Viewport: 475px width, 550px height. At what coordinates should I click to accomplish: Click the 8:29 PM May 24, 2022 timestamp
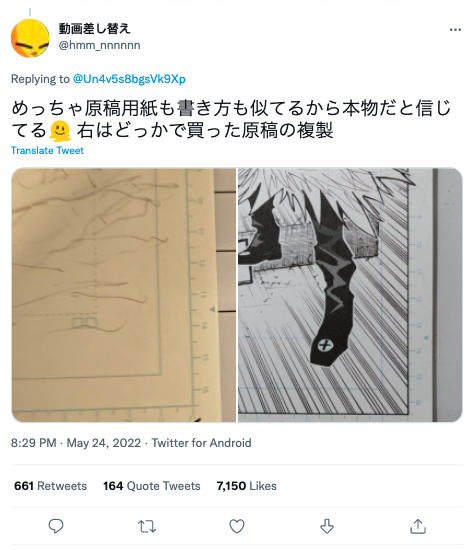(76, 443)
